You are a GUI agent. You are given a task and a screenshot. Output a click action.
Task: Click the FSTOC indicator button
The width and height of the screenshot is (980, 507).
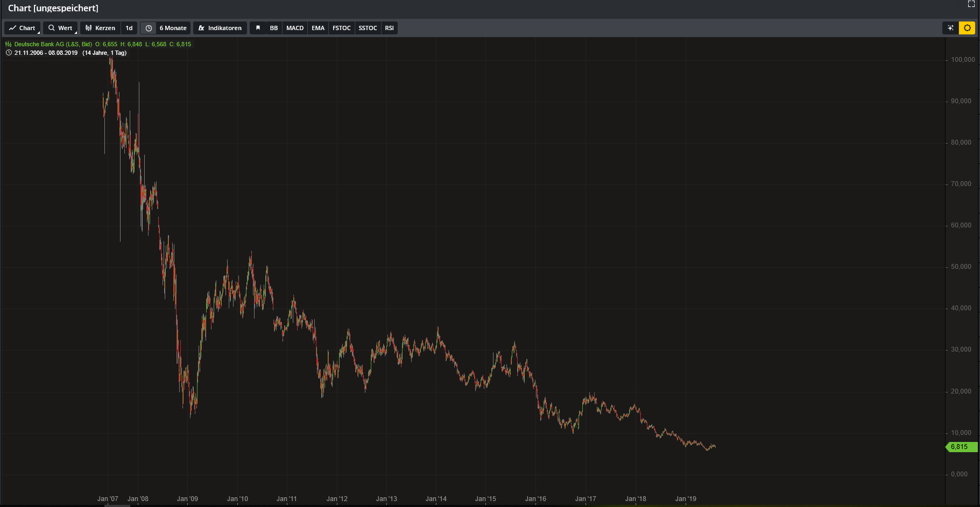pos(341,28)
